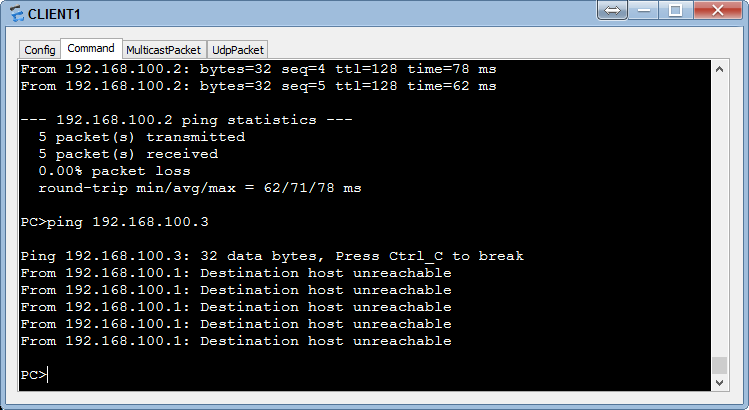Image resolution: width=749 pixels, height=410 pixels.
Task: Click the round-trip min/avg/max result line
Action: 200,188
